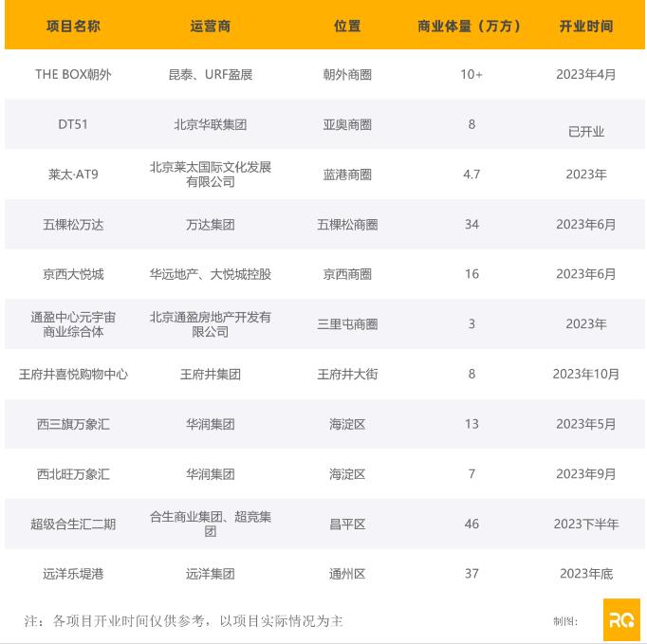The width and height of the screenshot is (647, 644).
Task: Select the 京西商圈 location cell
Action: (347, 274)
